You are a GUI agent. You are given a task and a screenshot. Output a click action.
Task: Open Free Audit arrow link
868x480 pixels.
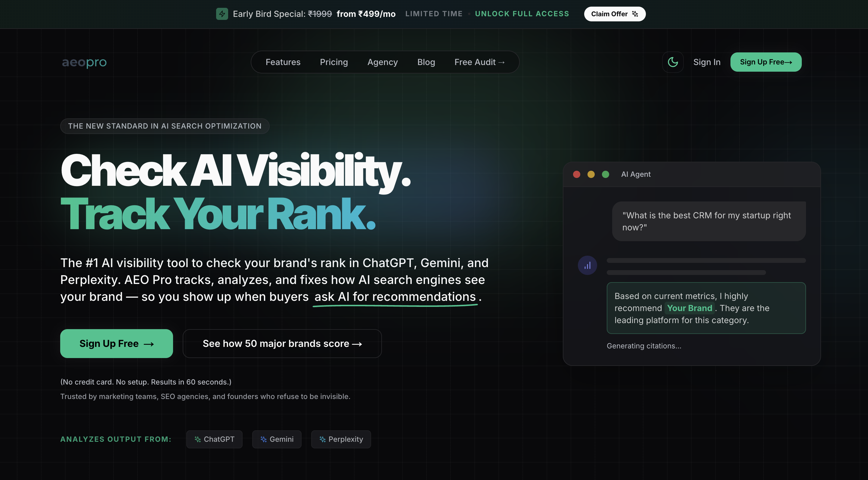coord(479,62)
